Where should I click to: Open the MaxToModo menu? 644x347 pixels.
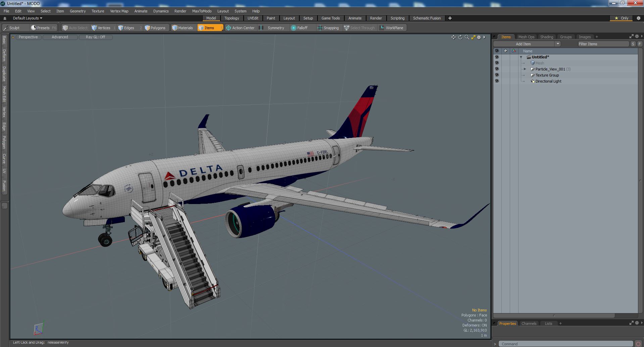pos(202,11)
